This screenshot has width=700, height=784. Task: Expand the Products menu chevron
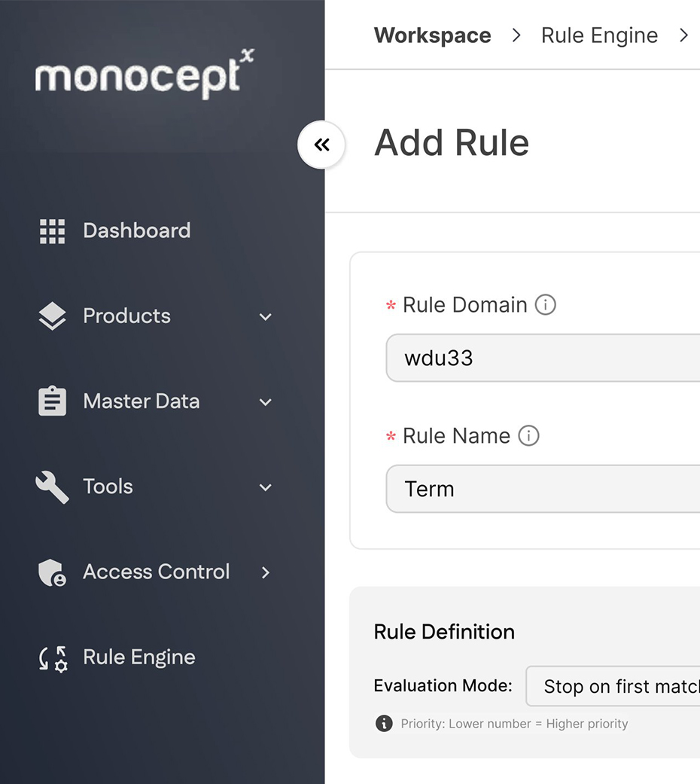coord(266,317)
